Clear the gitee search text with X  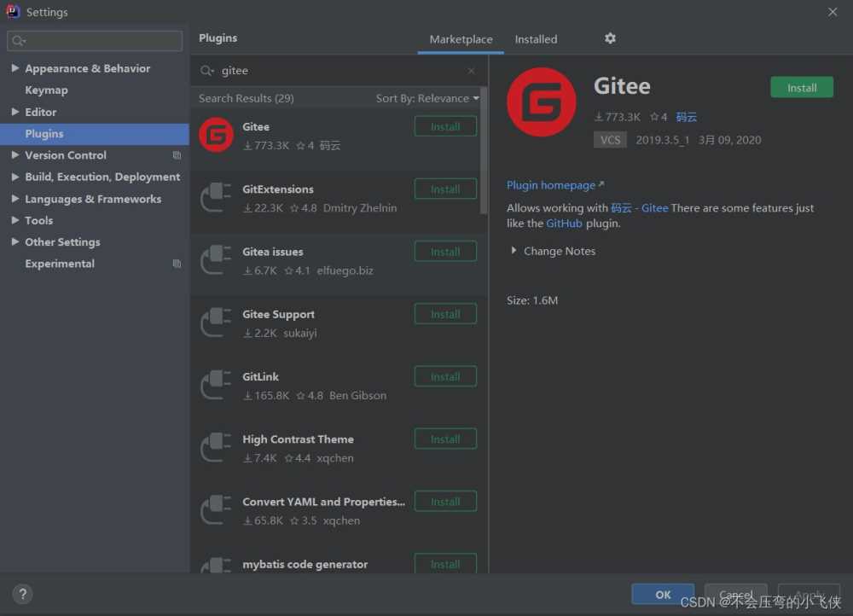[471, 71]
